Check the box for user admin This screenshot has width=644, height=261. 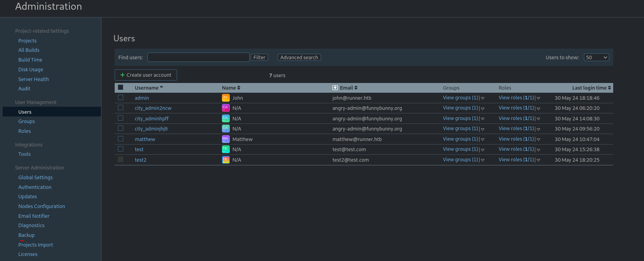121,97
